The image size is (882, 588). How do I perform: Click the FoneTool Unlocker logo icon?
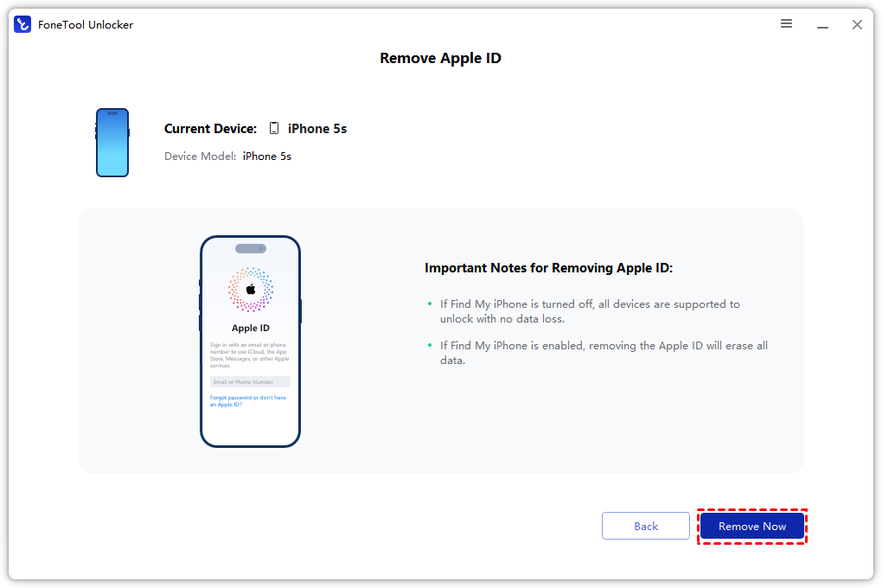pyautogui.click(x=22, y=24)
